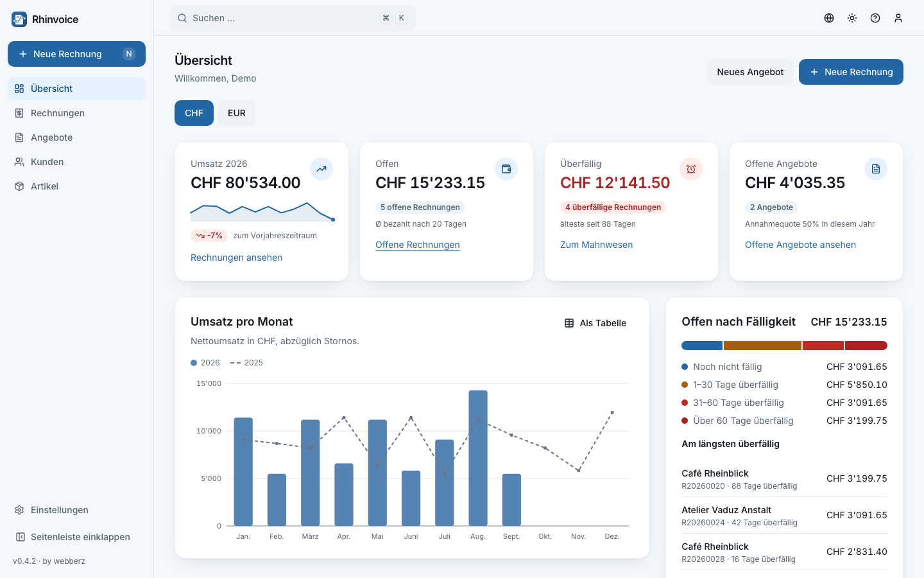The width and height of the screenshot is (924, 578).
Task: Click Seitenleiste einklappen
Action: tap(76, 537)
